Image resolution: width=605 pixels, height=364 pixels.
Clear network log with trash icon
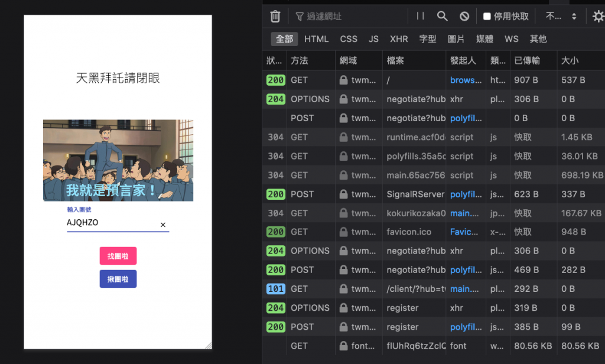275,16
